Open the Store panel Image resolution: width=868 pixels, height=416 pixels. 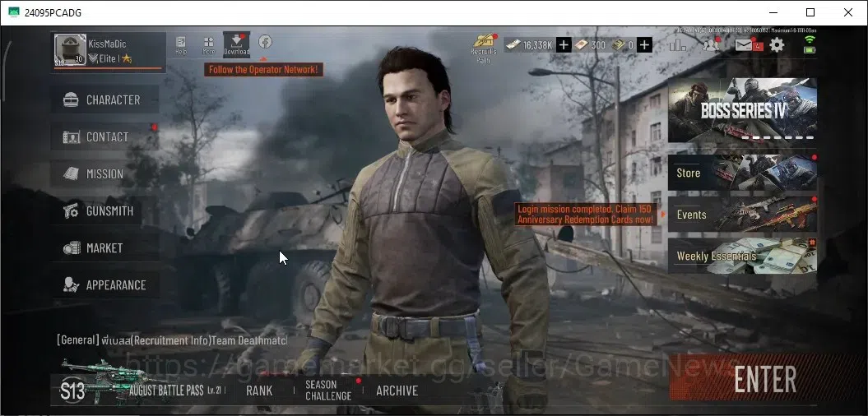click(742, 173)
